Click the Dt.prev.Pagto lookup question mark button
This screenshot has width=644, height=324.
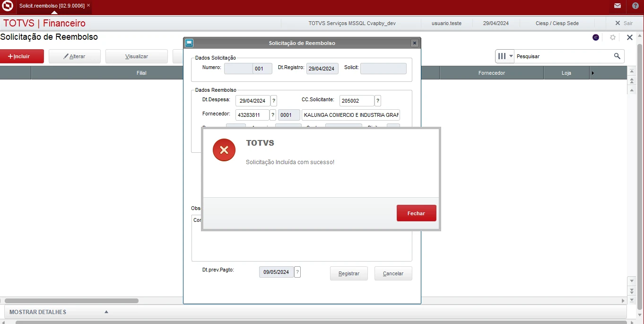pos(297,272)
